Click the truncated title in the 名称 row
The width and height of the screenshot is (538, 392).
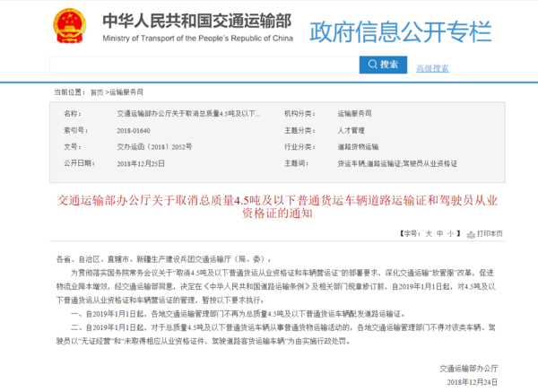click(x=188, y=114)
